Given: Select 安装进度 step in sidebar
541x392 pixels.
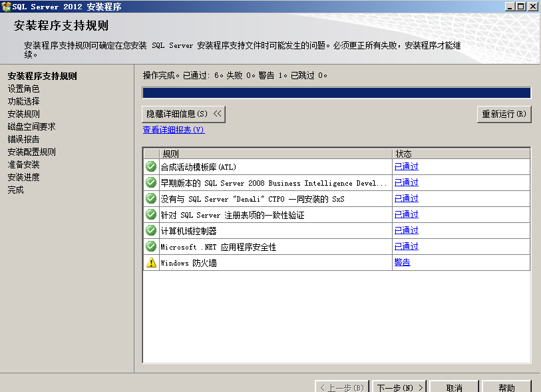Looking at the screenshot, I should click(23, 177).
